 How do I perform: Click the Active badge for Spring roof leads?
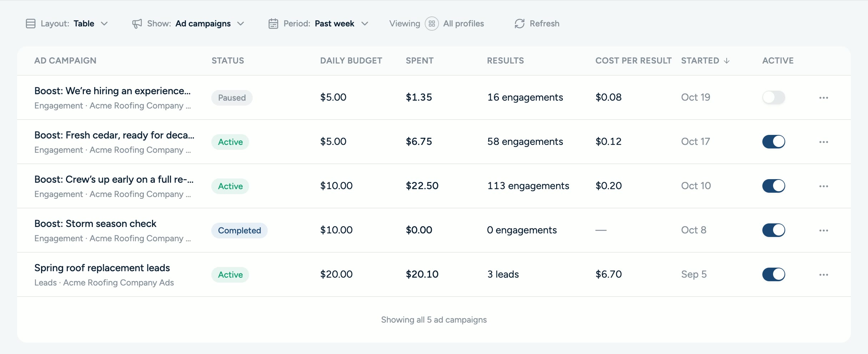tap(230, 275)
